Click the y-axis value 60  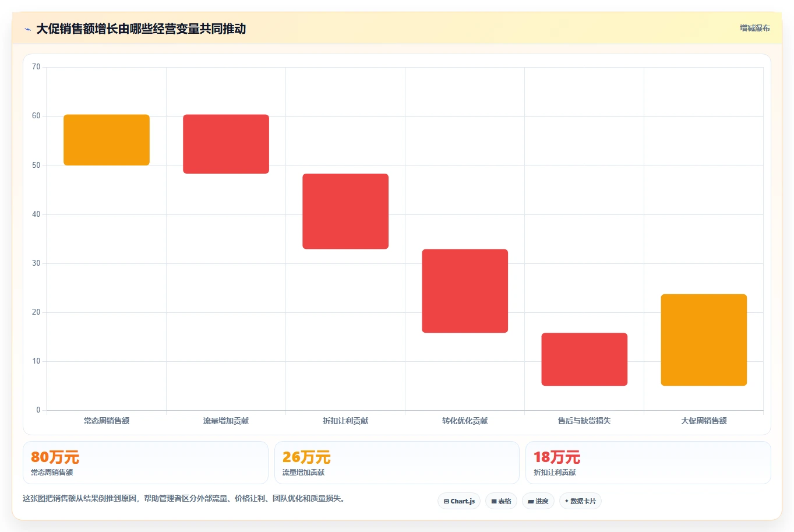[36, 116]
